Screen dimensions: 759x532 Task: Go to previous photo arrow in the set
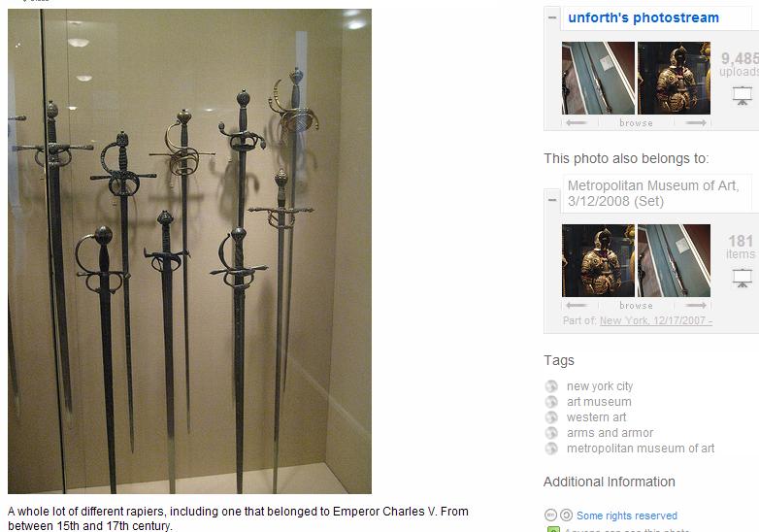(576, 306)
